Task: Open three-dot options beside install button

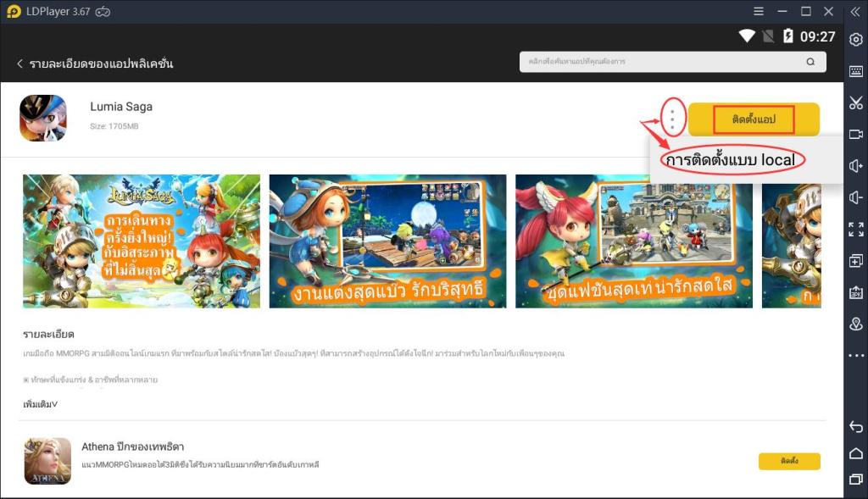Action: click(x=672, y=119)
